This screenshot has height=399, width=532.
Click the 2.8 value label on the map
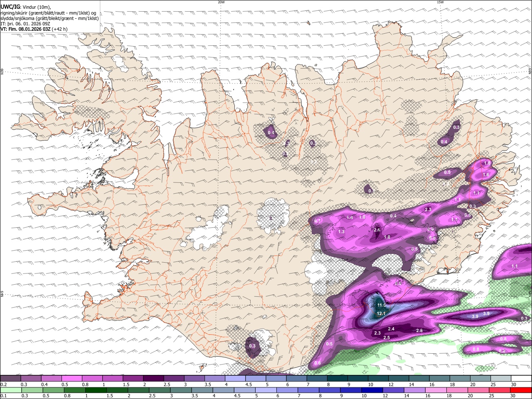coord(419,330)
